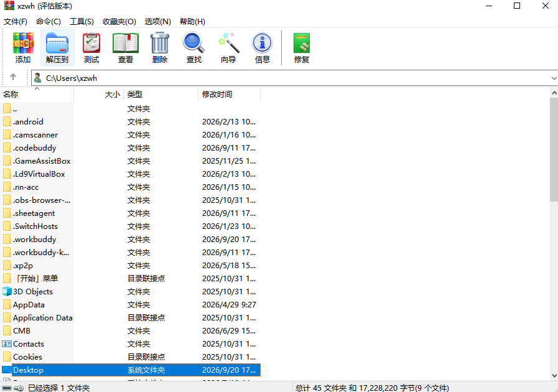Select the '..' parent folder row

tap(130, 109)
